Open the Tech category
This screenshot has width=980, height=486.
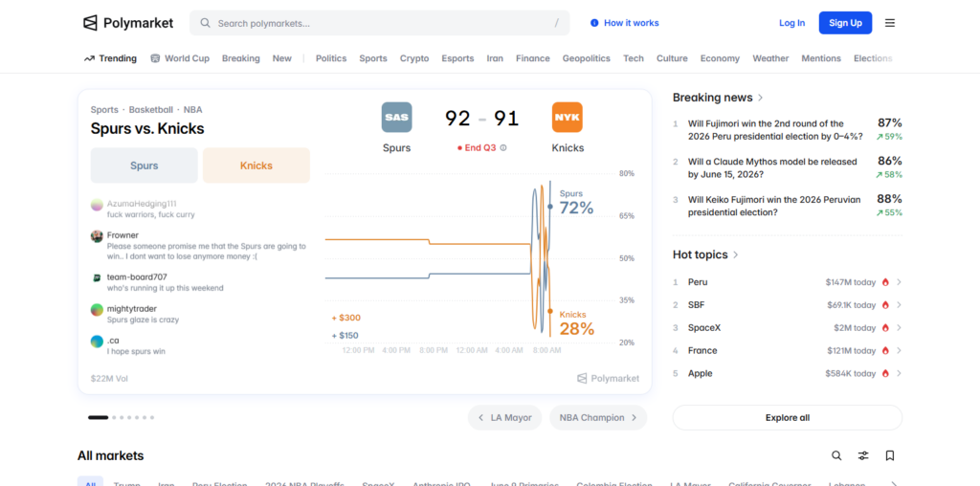(x=634, y=58)
